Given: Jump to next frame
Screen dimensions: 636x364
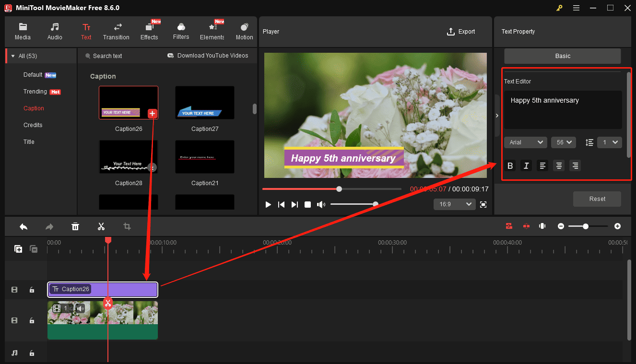Looking at the screenshot, I should 294,204.
